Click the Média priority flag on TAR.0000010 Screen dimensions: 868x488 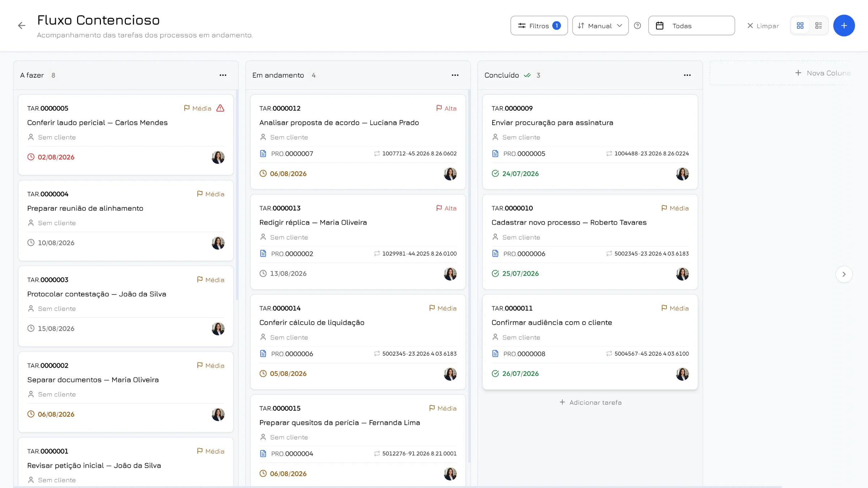click(x=675, y=208)
